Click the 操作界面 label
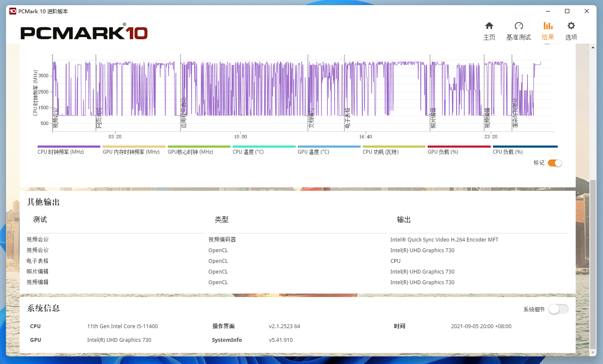 click(x=224, y=326)
